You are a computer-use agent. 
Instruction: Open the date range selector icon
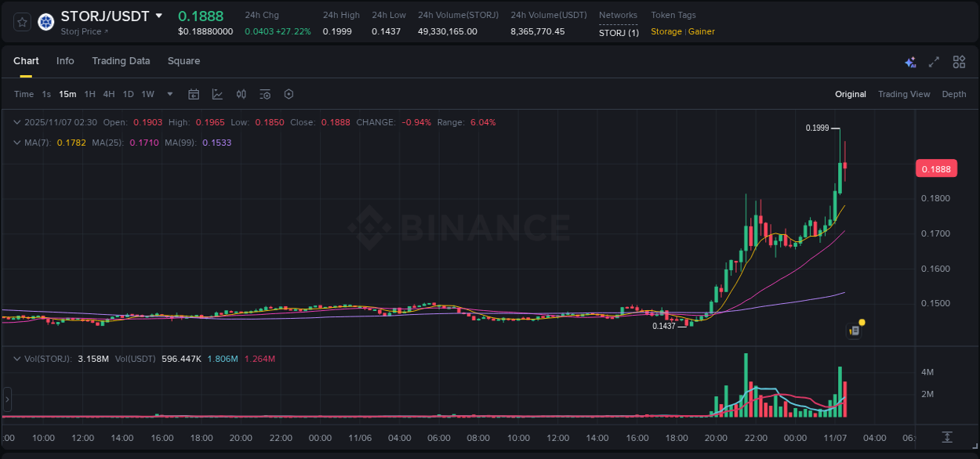pyautogui.click(x=194, y=94)
